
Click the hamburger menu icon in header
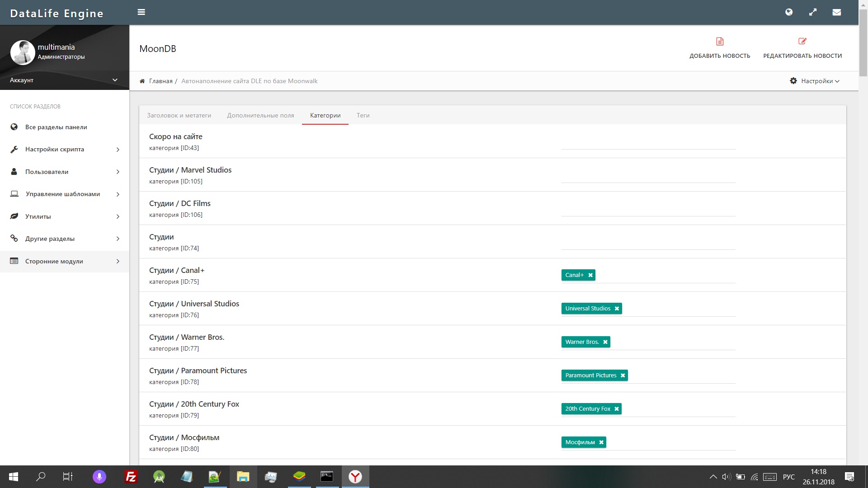141,12
